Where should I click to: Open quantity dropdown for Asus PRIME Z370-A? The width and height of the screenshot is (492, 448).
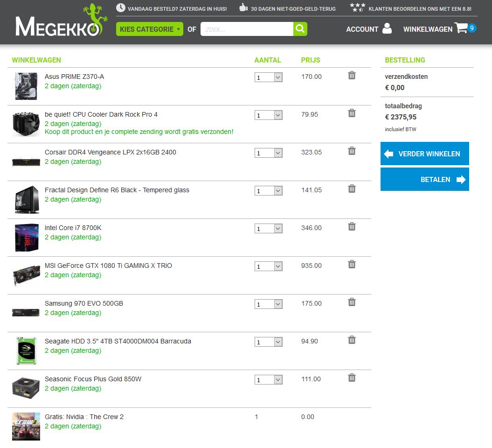(269, 77)
